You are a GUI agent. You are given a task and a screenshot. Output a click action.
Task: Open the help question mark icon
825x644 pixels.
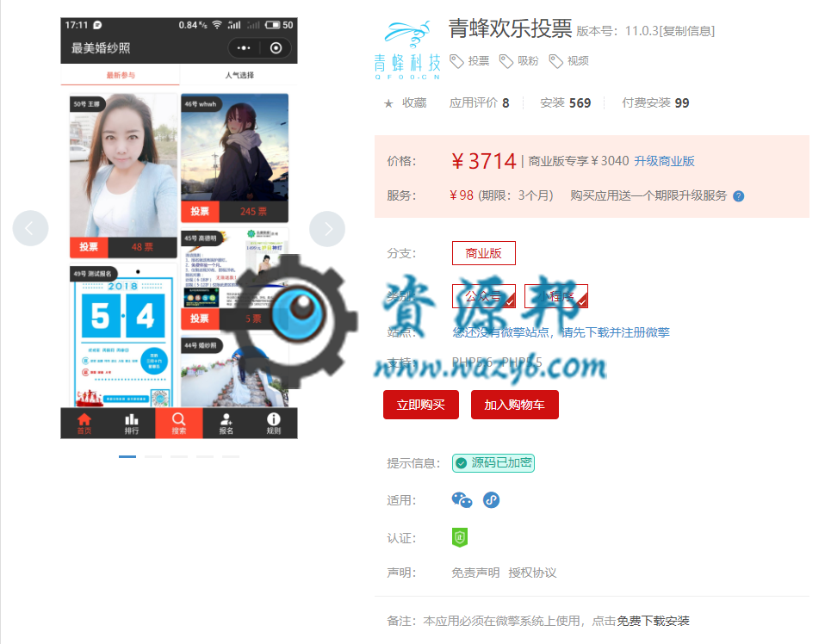click(739, 196)
